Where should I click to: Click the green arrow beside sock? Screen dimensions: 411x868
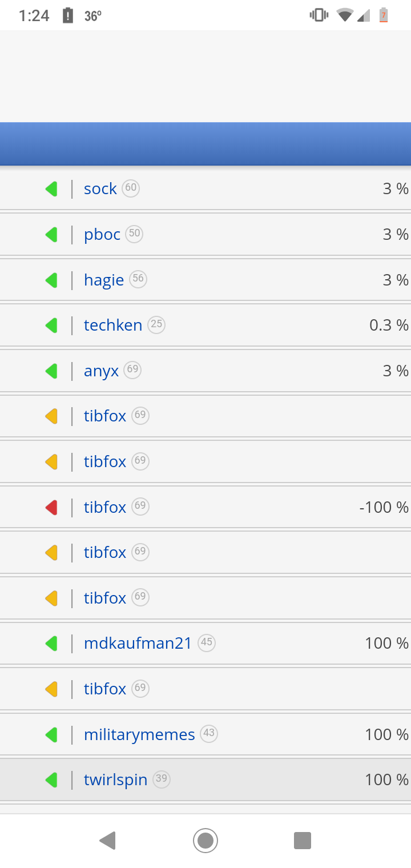[51, 188]
